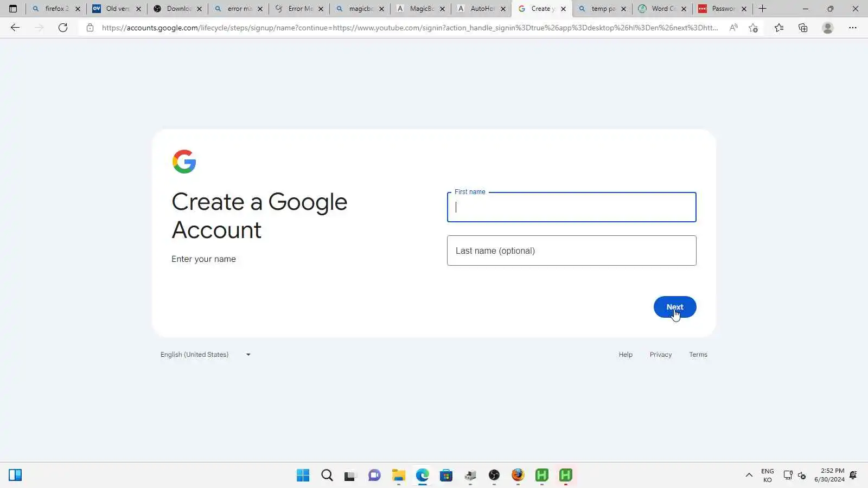The image size is (868, 488).
Task: Click ENG KO input language indicator
Action: (767, 476)
